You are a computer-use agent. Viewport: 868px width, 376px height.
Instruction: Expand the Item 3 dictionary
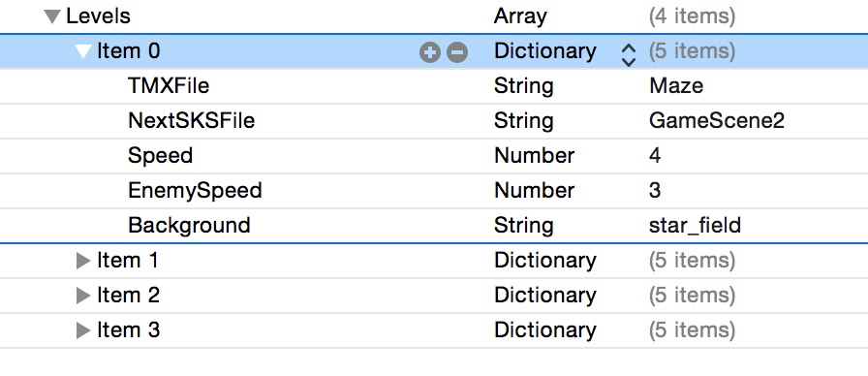83,330
